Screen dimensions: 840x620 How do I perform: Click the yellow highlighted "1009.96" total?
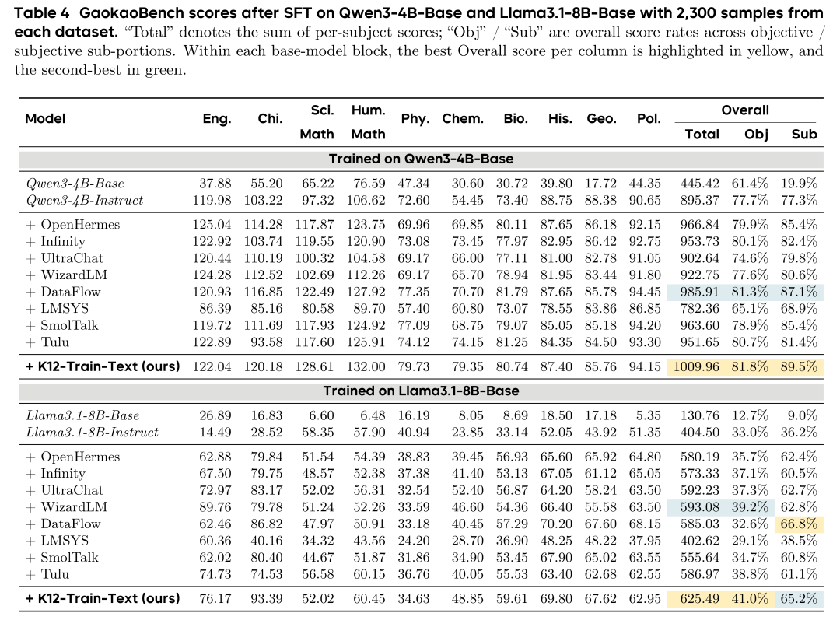(x=696, y=367)
